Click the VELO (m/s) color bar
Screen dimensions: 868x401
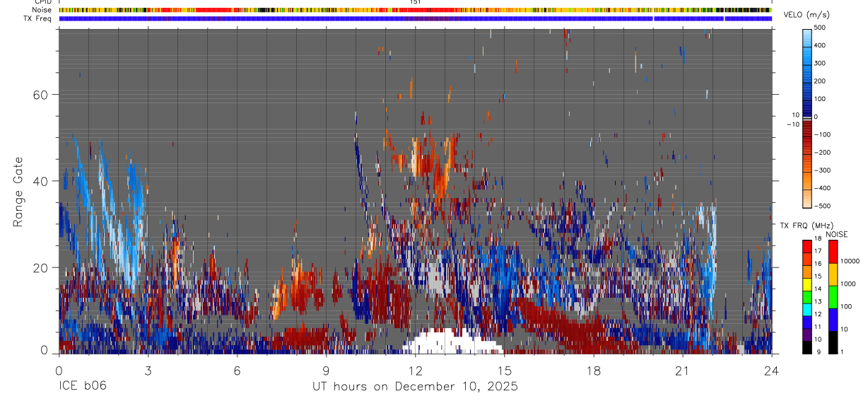click(807, 117)
